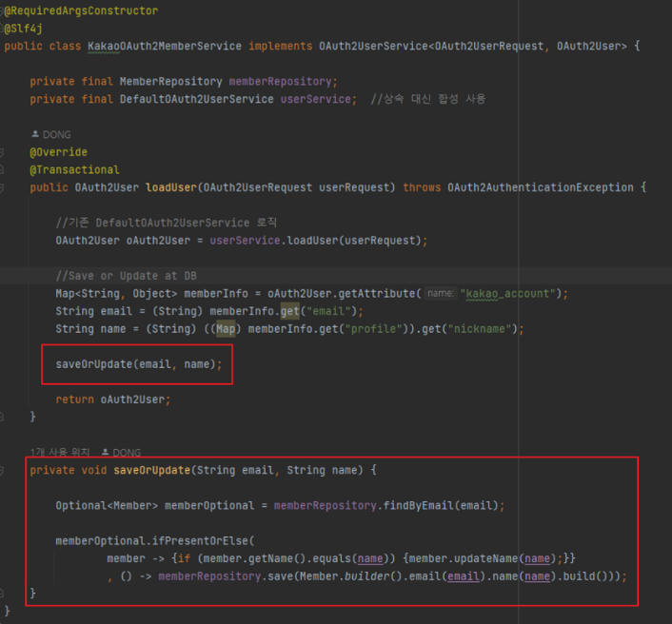Image resolution: width=672 pixels, height=624 pixels.
Task: Click the 'name:' parameter inlay hint
Action: coord(440,294)
